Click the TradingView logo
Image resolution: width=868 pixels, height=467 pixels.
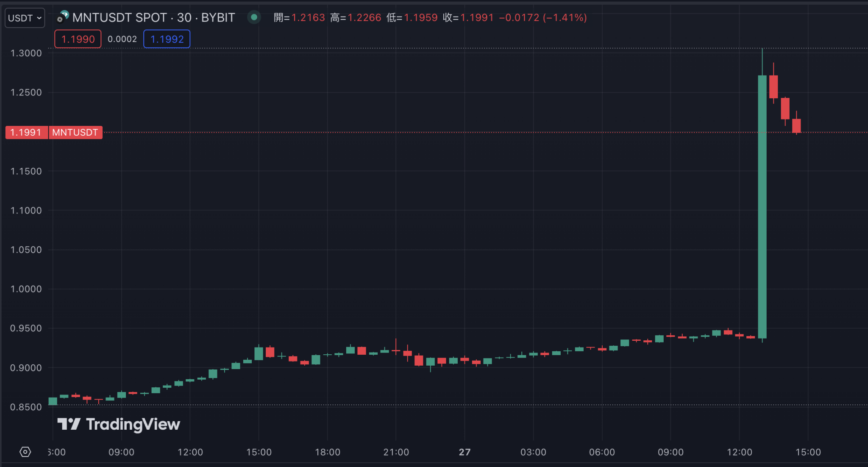(119, 424)
